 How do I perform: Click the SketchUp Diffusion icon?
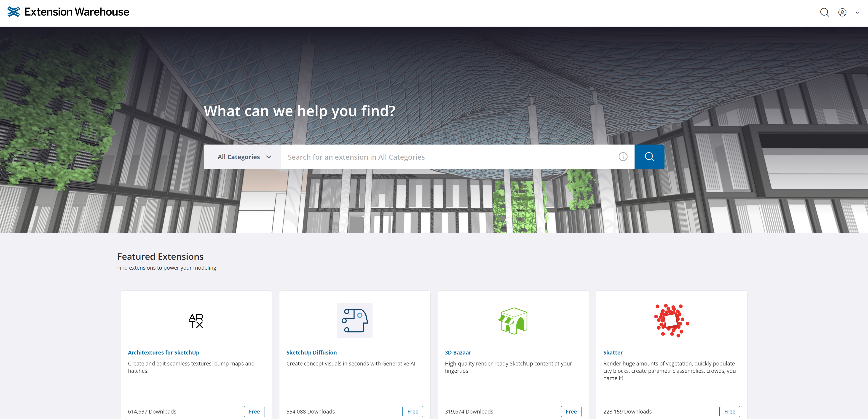(x=354, y=321)
